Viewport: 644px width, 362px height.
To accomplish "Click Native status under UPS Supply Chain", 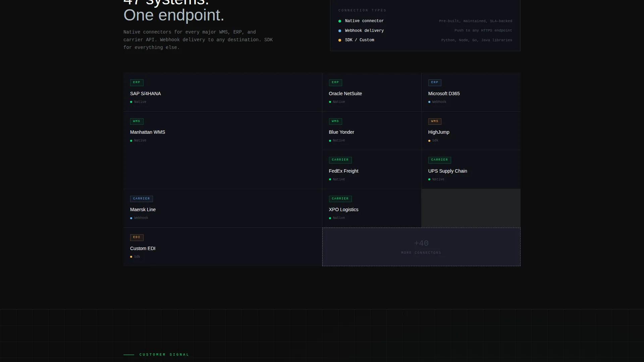I will [x=436, y=179].
